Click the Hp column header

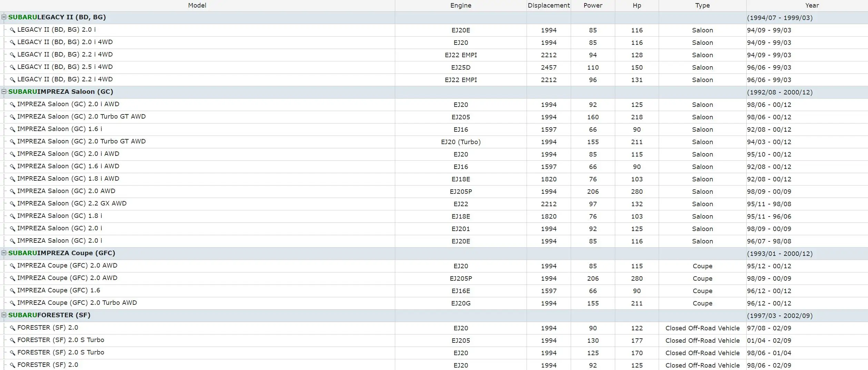coord(637,6)
